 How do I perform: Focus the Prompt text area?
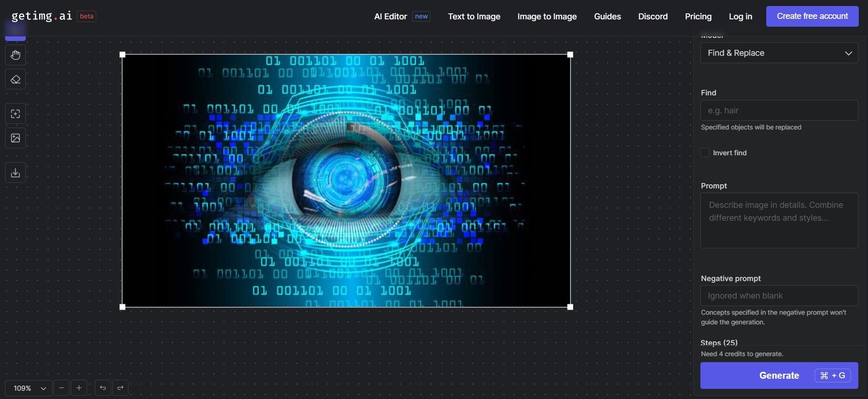click(779, 220)
